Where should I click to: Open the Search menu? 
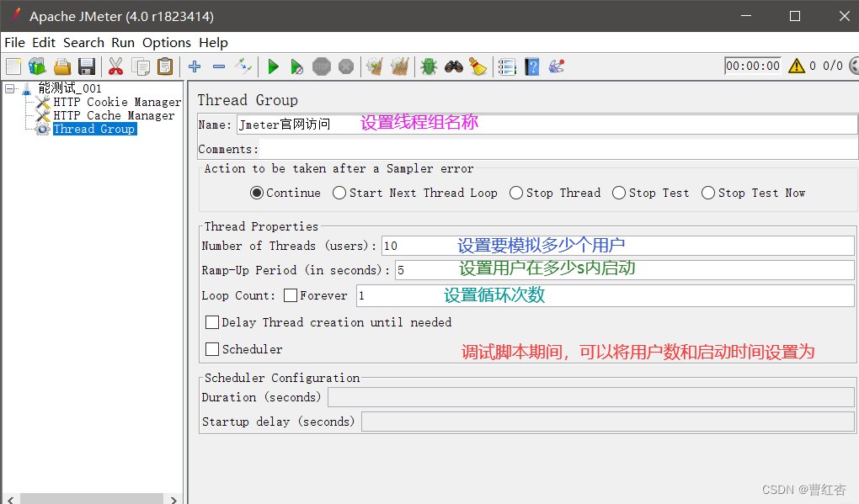tap(84, 43)
